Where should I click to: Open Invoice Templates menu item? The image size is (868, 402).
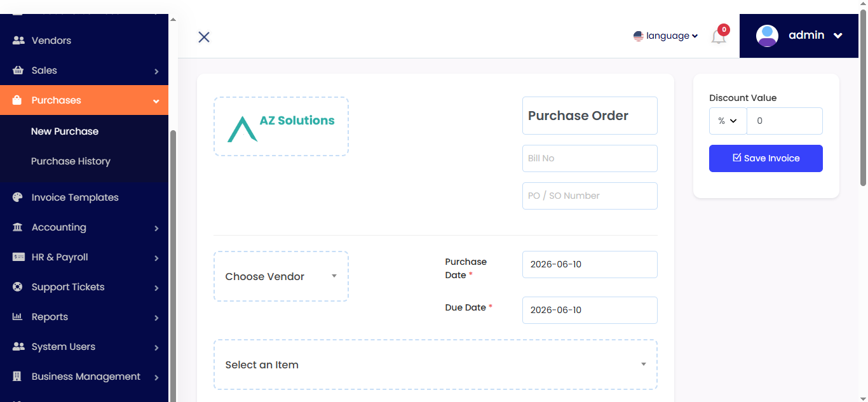click(x=84, y=198)
